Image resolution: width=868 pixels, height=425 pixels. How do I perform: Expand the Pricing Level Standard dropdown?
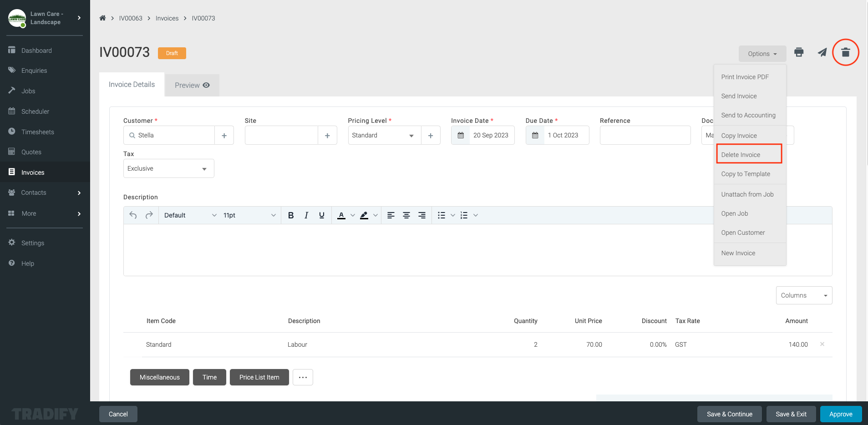point(383,135)
